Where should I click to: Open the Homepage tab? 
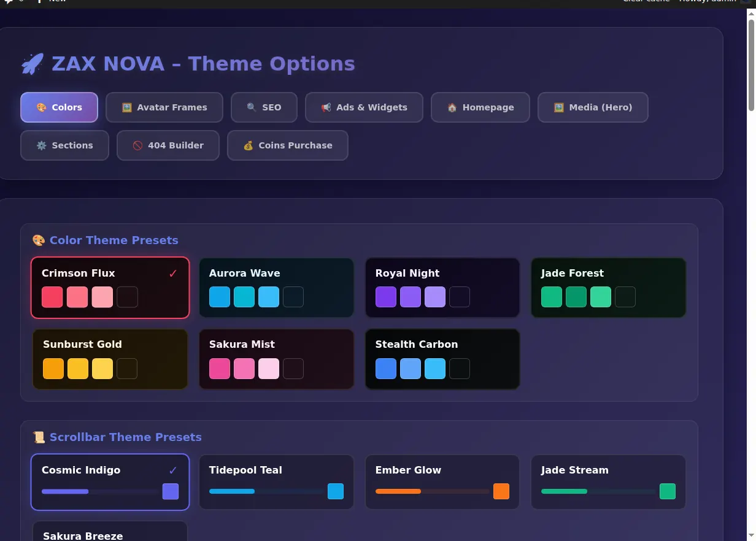(x=480, y=107)
